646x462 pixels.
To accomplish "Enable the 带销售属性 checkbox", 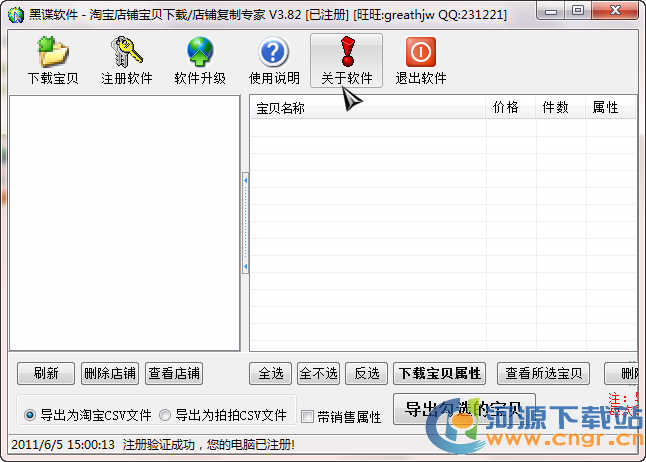I will coord(341,417).
